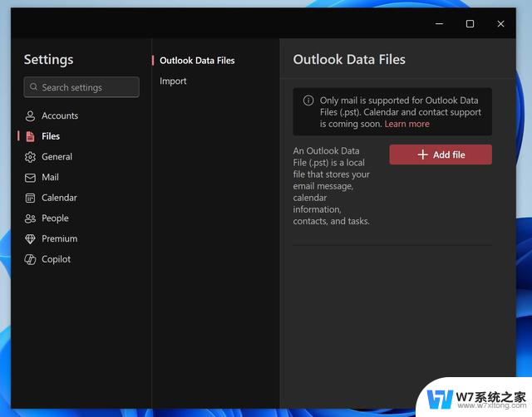
Task: Click the General gear icon
Action: (30, 157)
